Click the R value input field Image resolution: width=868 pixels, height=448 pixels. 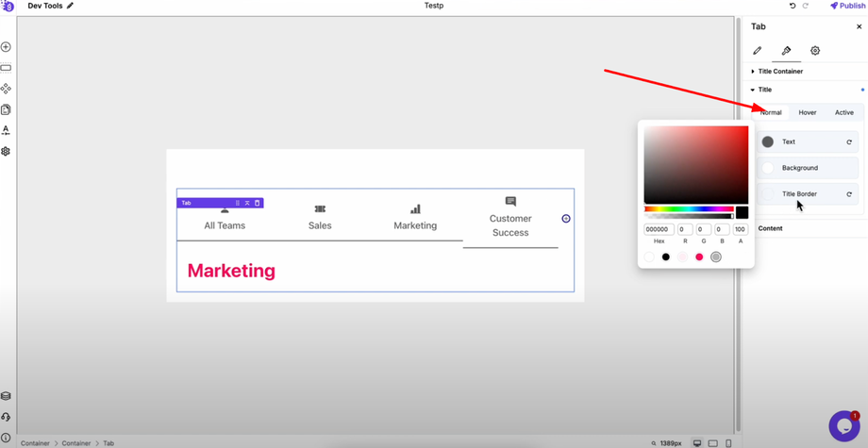pos(685,229)
